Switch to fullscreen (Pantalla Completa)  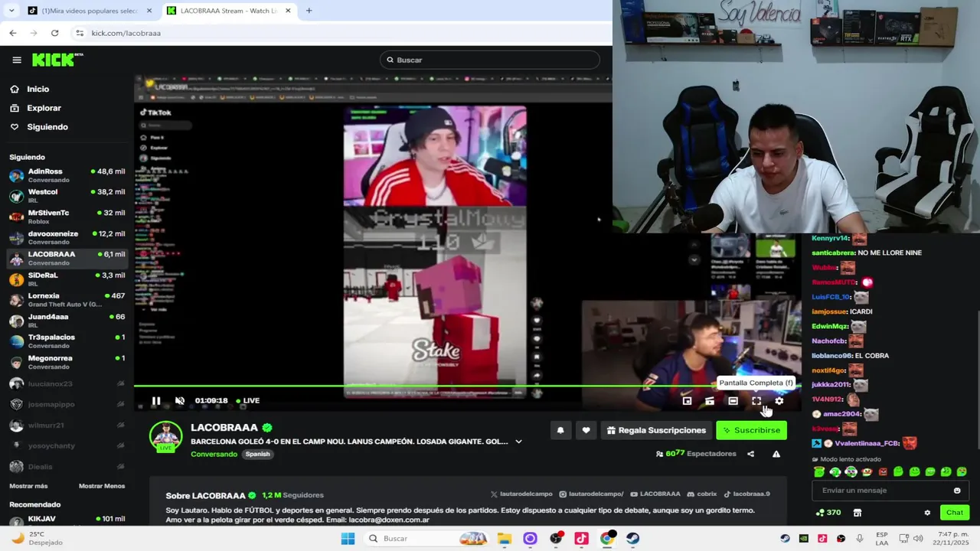[756, 400]
